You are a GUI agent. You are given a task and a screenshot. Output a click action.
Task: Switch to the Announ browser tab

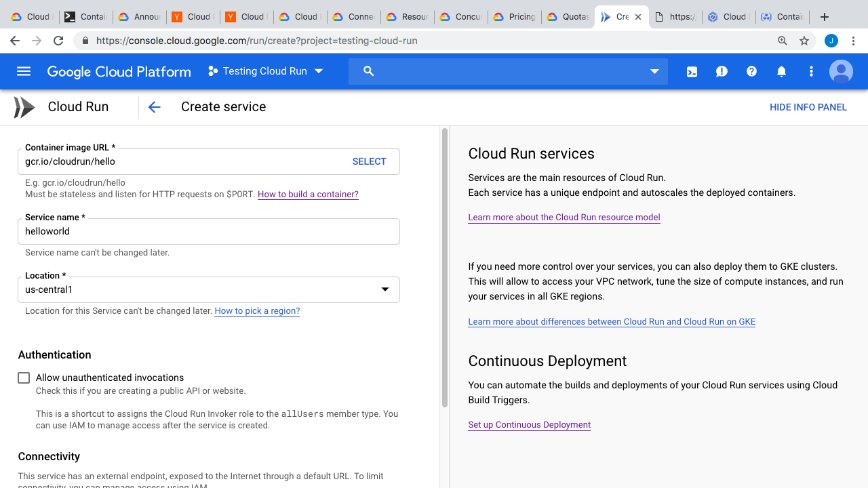[139, 17]
